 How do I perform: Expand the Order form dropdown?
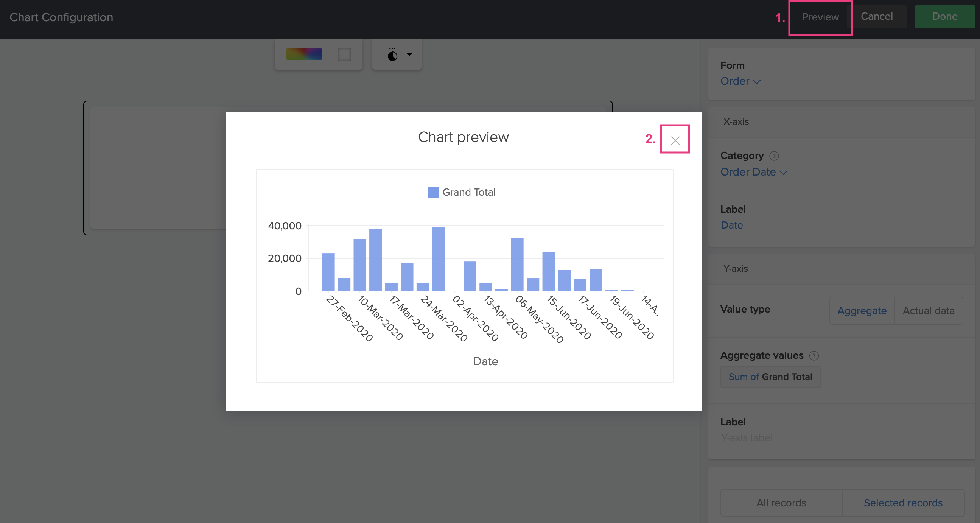pyautogui.click(x=740, y=81)
